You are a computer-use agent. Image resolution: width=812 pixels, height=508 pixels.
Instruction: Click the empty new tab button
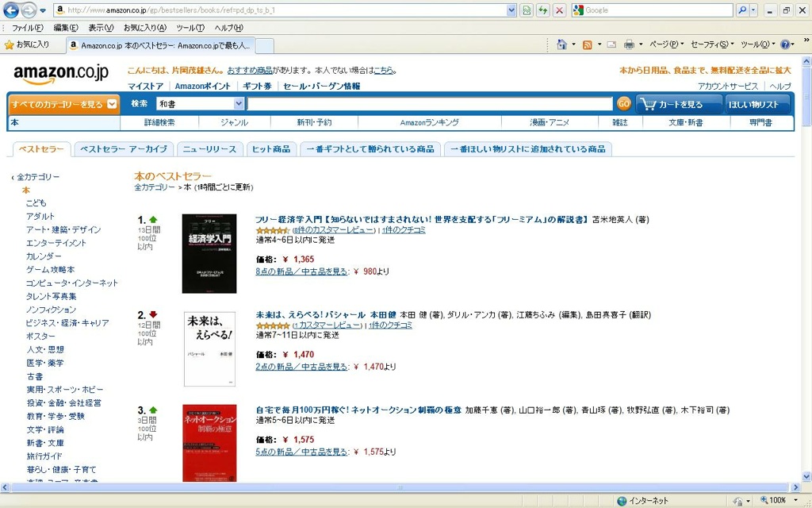point(265,45)
